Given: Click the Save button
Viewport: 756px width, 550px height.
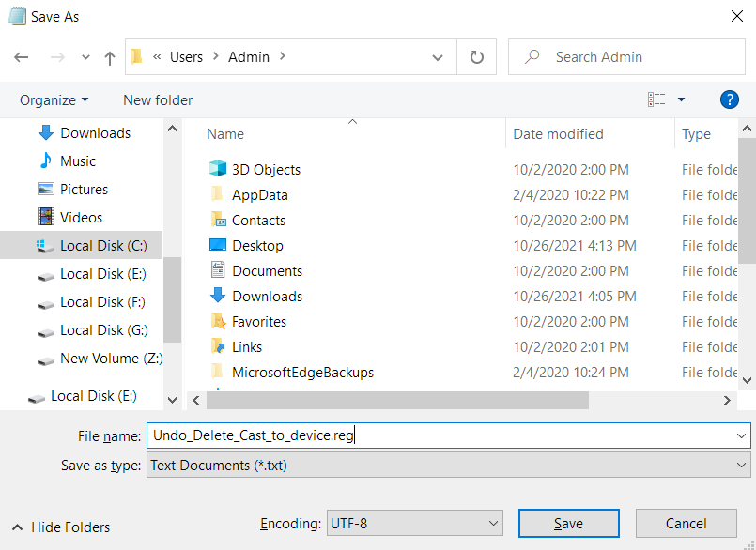Looking at the screenshot, I should 568,523.
